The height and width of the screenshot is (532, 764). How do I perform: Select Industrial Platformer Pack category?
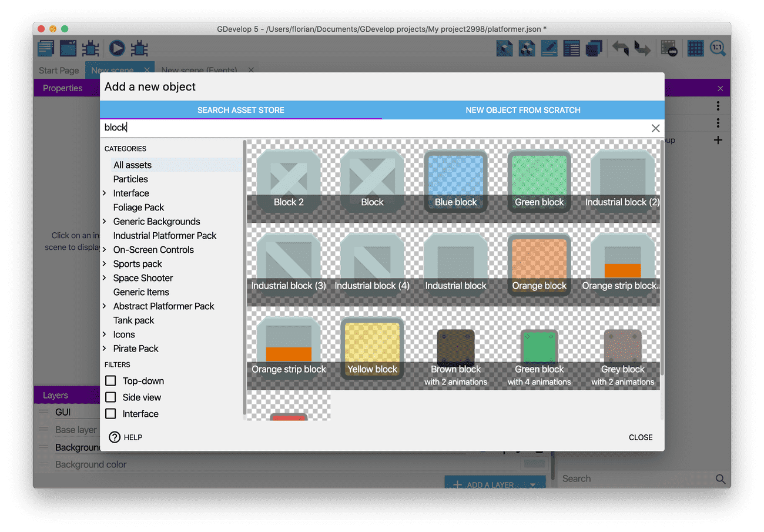[x=165, y=236]
